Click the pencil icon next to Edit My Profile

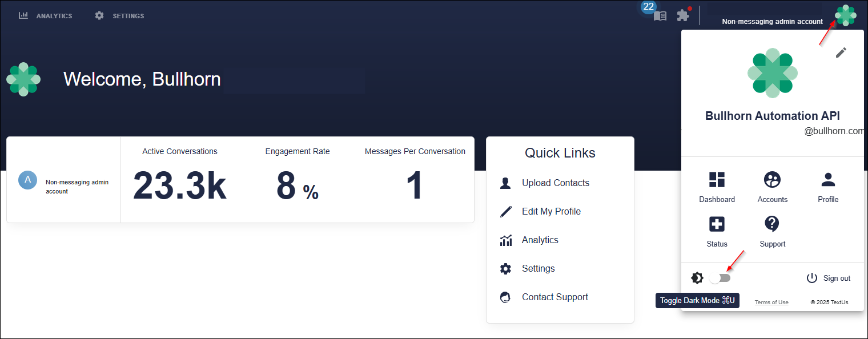click(x=505, y=212)
